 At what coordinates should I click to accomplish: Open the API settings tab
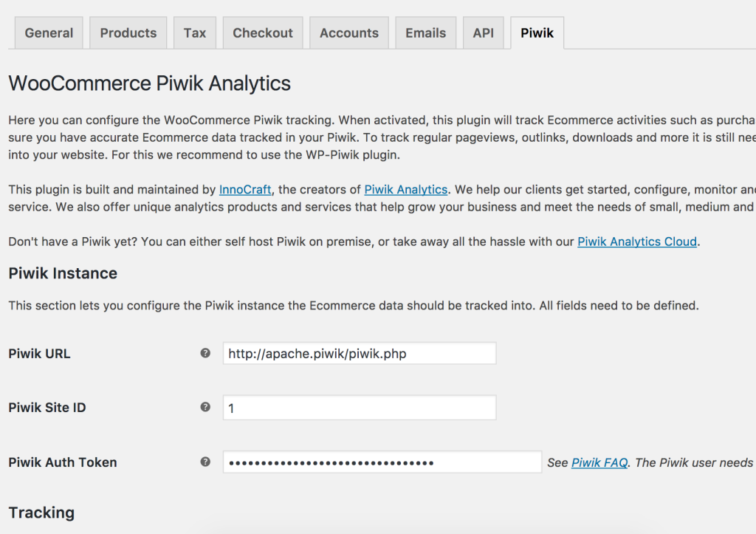point(484,33)
